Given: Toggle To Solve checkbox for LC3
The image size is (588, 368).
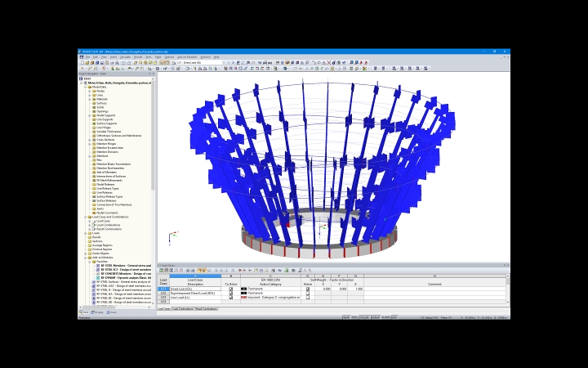Looking at the screenshot, I should click(230, 298).
